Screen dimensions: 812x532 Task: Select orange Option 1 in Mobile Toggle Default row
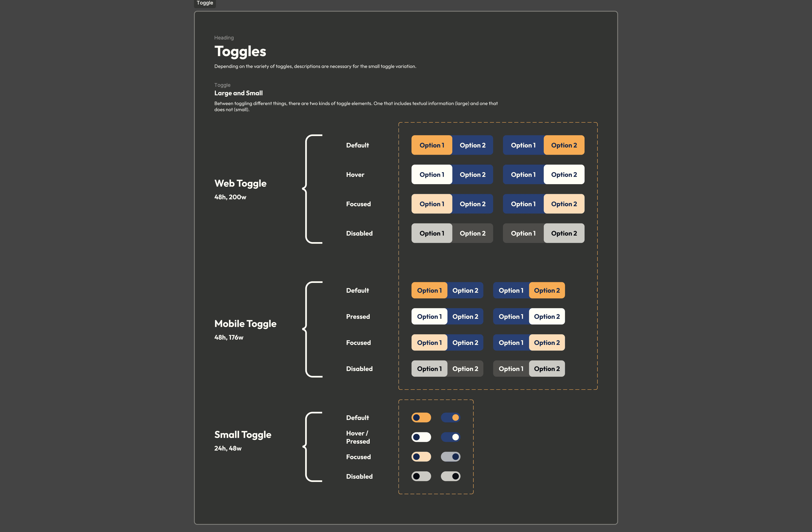coord(429,291)
